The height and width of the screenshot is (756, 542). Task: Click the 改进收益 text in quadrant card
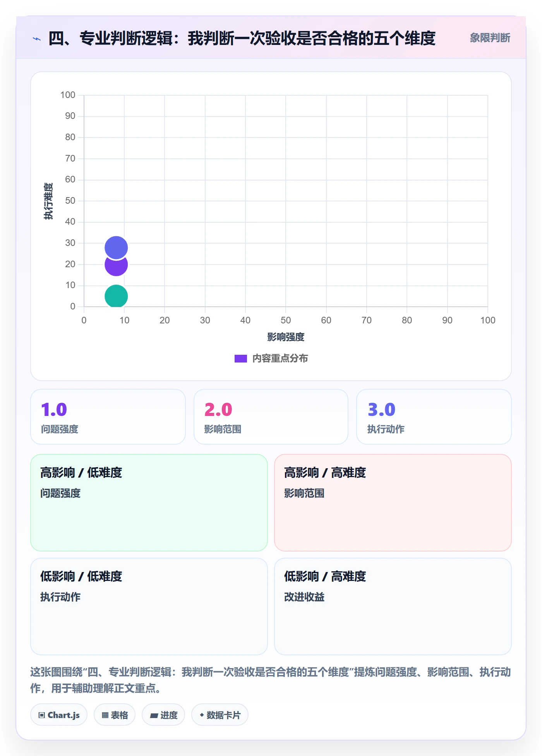[304, 597]
